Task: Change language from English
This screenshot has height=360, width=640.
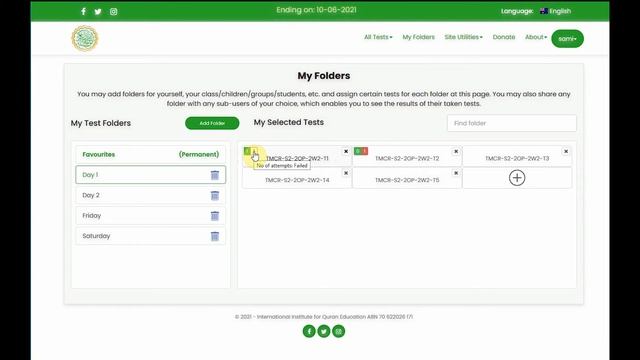Action: pyautogui.click(x=555, y=11)
